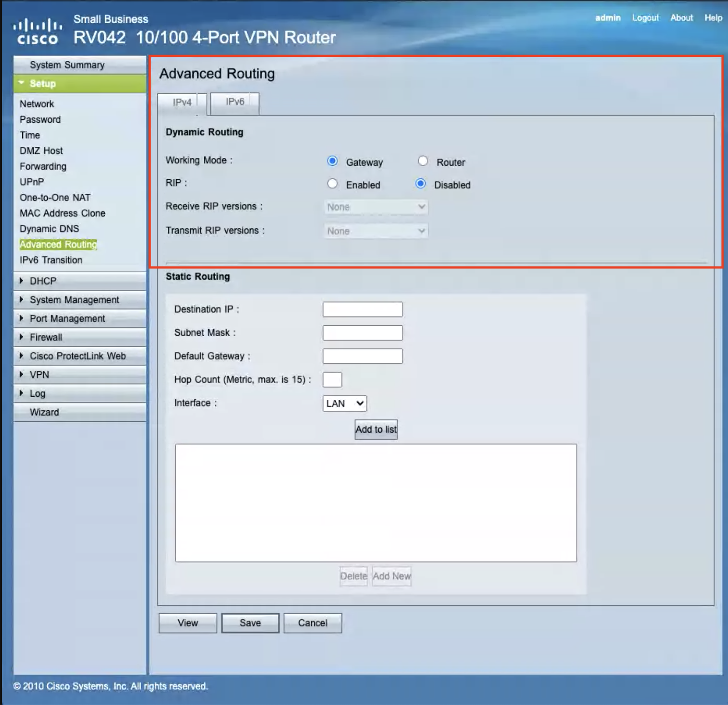Switch to the IPv6 tab

(235, 103)
